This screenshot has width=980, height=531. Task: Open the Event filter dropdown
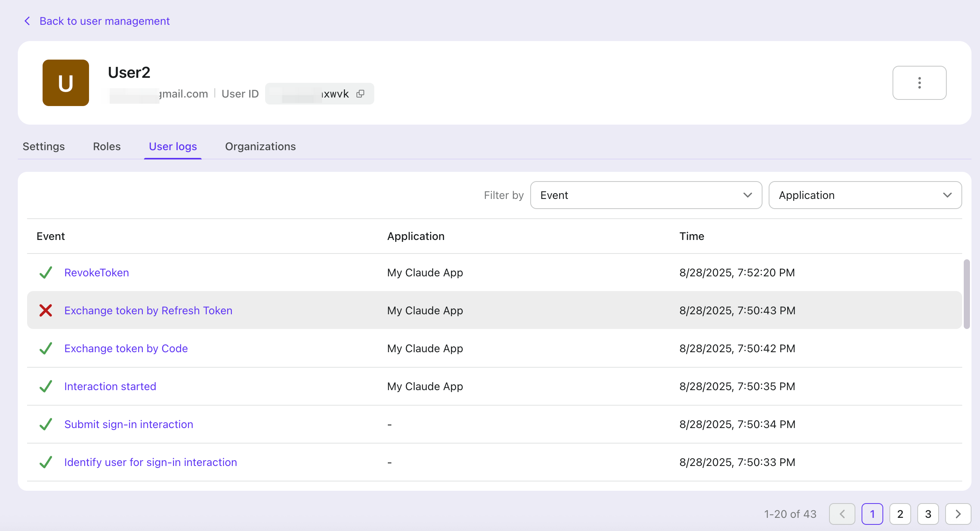pyautogui.click(x=646, y=195)
